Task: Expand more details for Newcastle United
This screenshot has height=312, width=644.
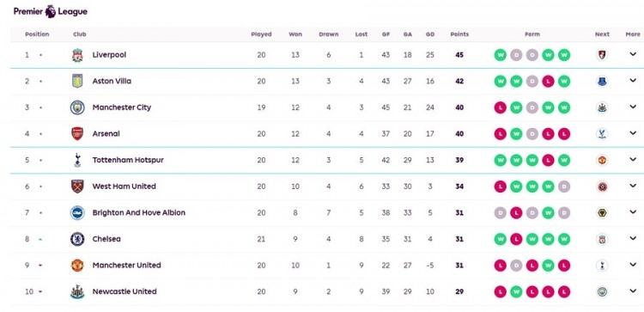Action: click(633, 291)
